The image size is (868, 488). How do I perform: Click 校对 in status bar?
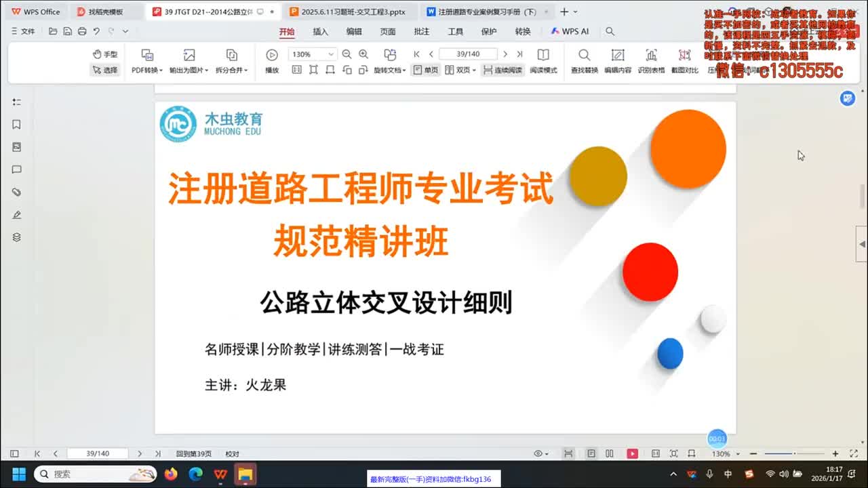coord(233,453)
